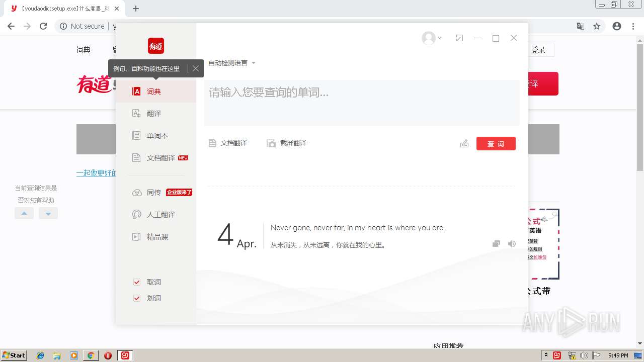Select the youdaodictsetup.exe browser tab
The width and height of the screenshot is (644, 362).
tap(63, 9)
